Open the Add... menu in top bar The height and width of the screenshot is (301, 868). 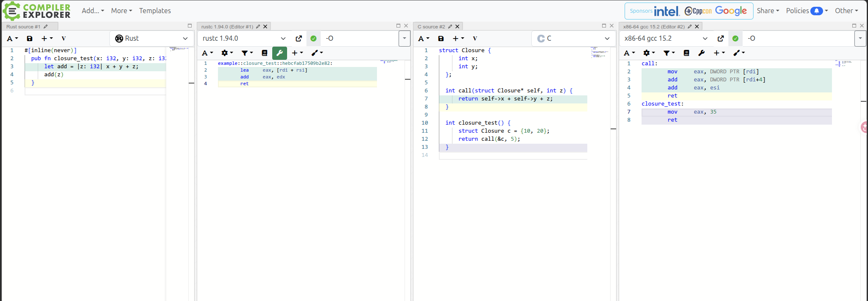[93, 11]
